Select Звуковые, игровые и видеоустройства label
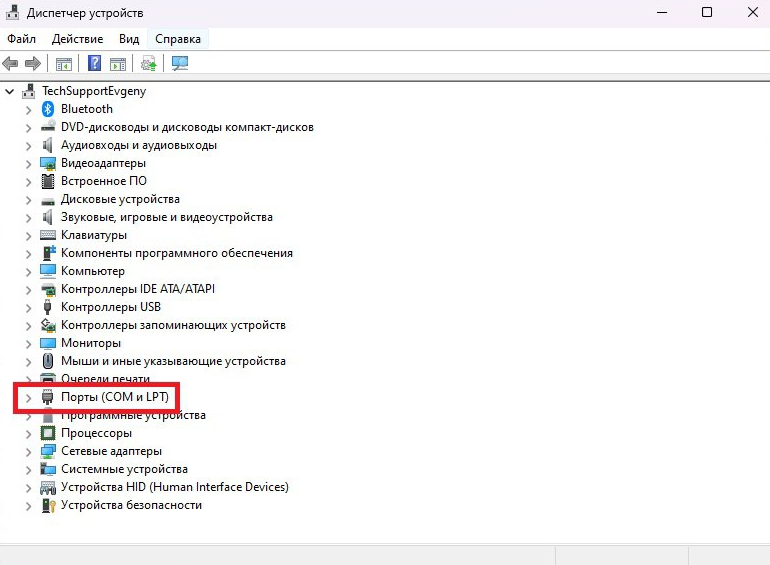Image resolution: width=770 pixels, height=565 pixels. pyautogui.click(x=166, y=217)
